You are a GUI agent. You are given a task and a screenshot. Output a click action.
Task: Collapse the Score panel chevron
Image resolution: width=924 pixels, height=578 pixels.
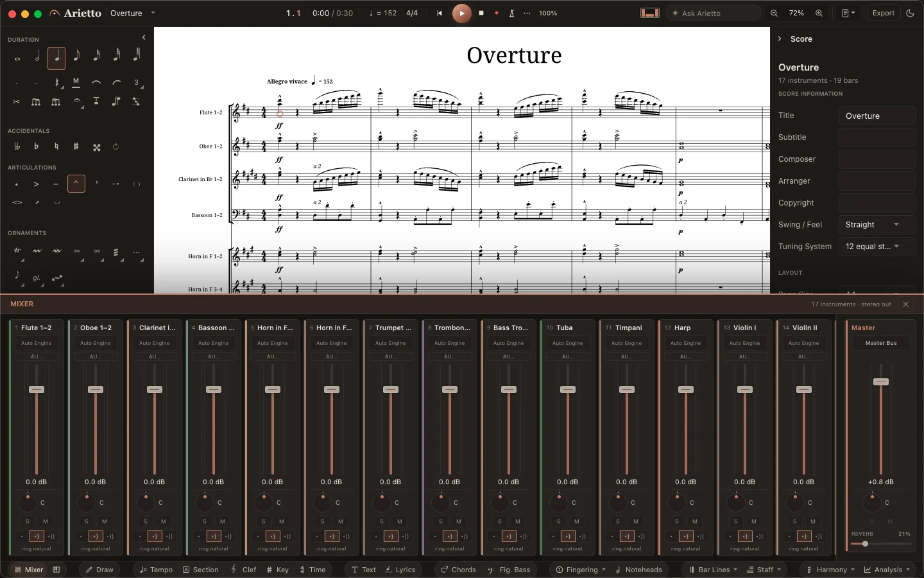[780, 39]
